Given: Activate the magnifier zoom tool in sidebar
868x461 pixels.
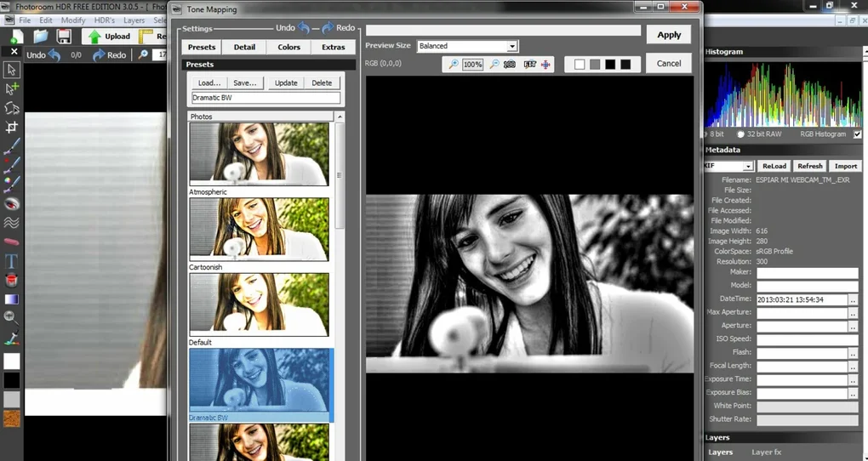Looking at the screenshot, I should [12, 317].
